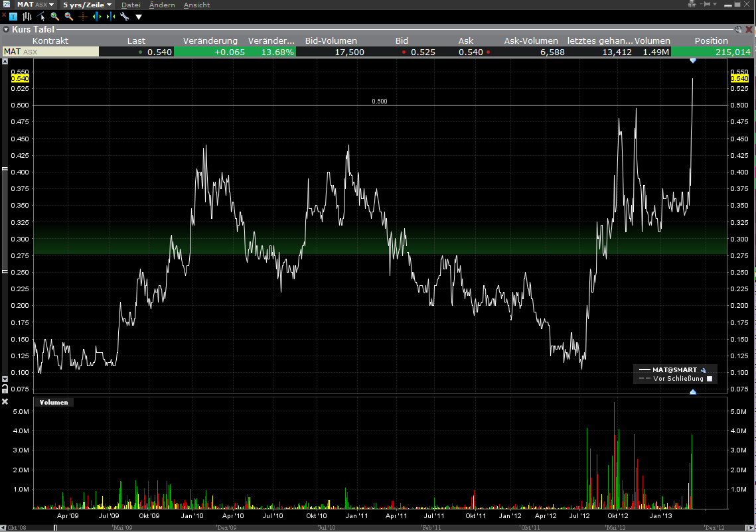Click the Volumen panel label
This screenshot has height=532, width=756.
tap(53, 401)
